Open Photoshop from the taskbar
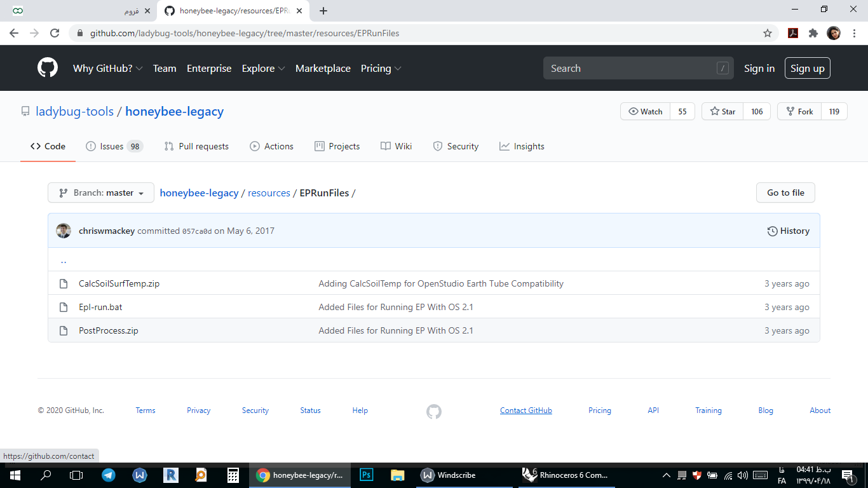 pyautogui.click(x=366, y=475)
